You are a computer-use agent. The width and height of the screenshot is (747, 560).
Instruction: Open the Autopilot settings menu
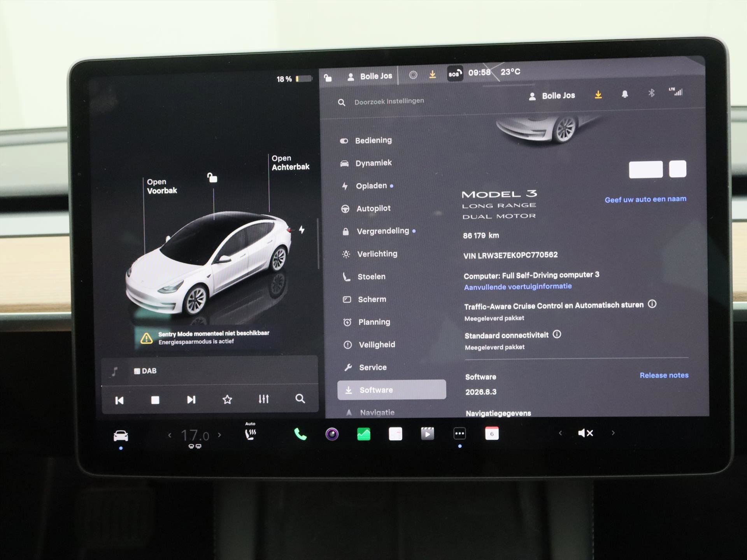coord(366,208)
